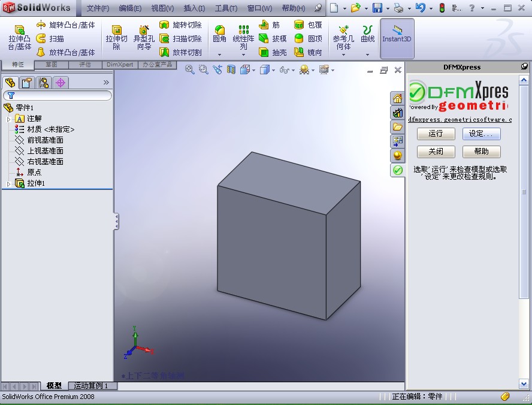Select the section view icon
This screenshot has height=405, width=532.
click(231, 70)
